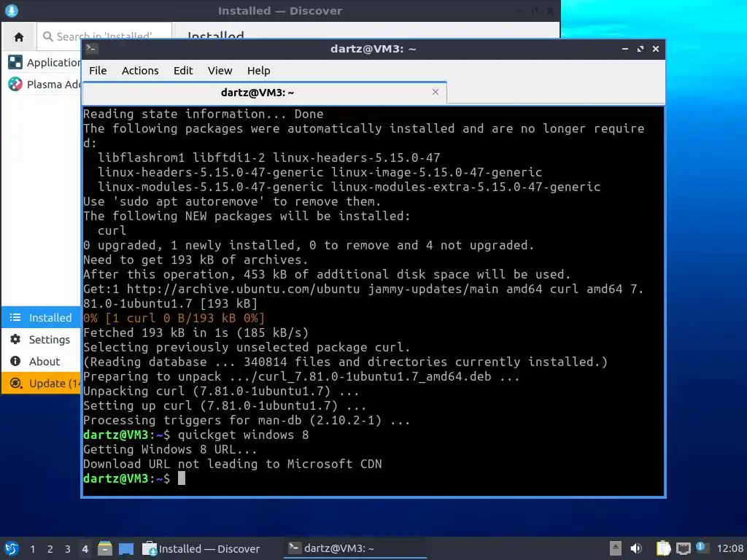Click the Plasma Addons category icon in Discover

tap(15, 85)
